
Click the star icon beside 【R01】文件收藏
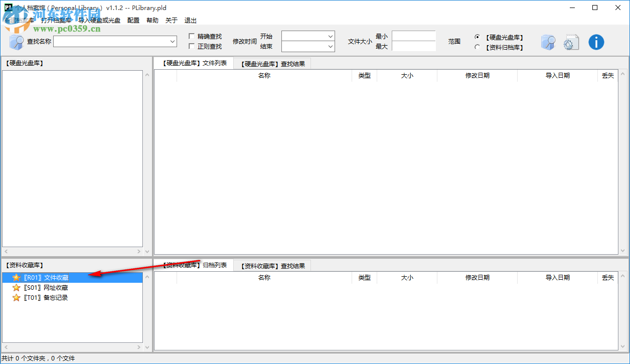[x=16, y=277]
